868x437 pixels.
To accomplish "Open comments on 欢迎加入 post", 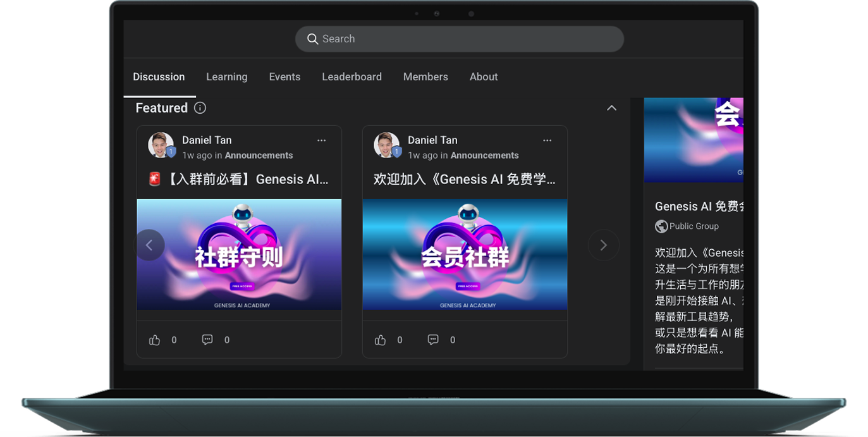I will 433,340.
